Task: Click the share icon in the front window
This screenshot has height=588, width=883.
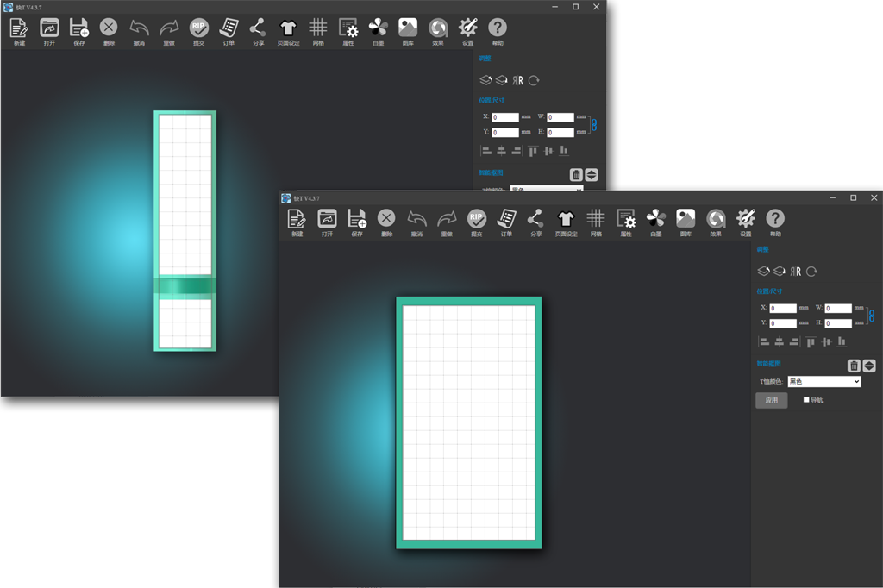Action: pyautogui.click(x=535, y=219)
